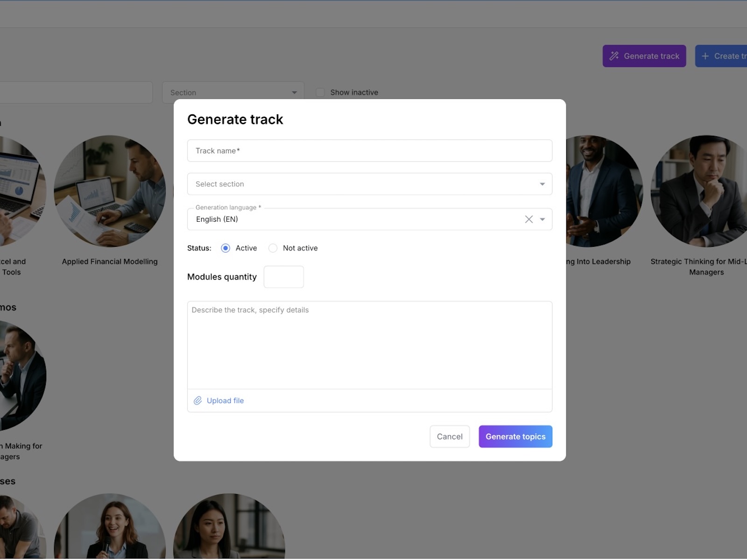Click the Modules quantity field

coord(283,276)
